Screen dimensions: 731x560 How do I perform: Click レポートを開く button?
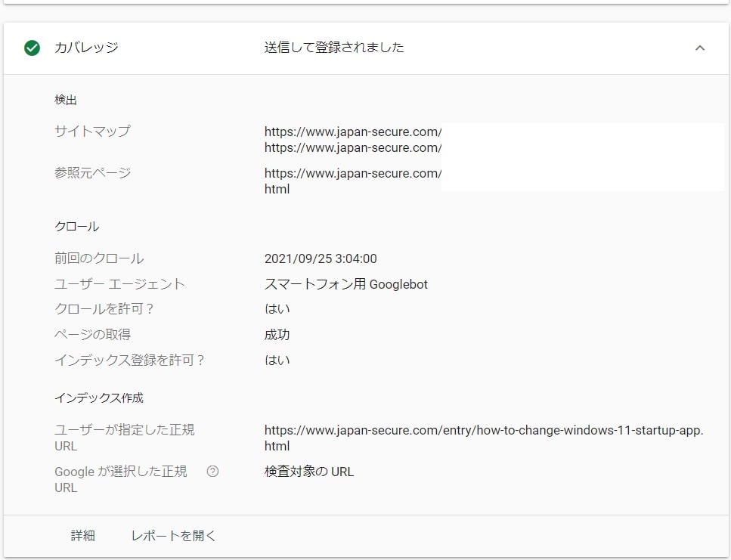click(x=173, y=536)
